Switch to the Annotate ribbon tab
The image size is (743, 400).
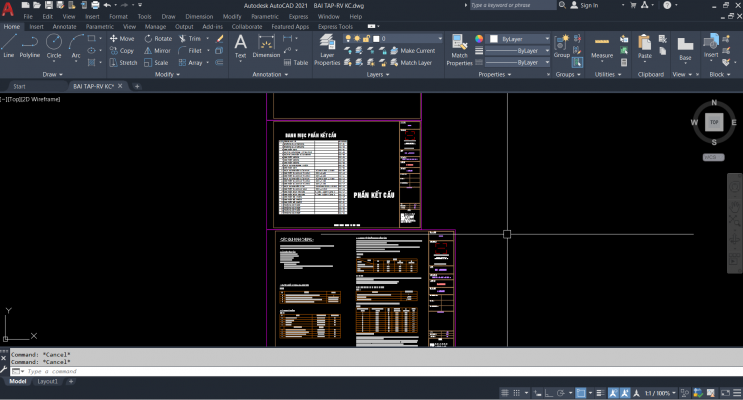tap(64, 26)
